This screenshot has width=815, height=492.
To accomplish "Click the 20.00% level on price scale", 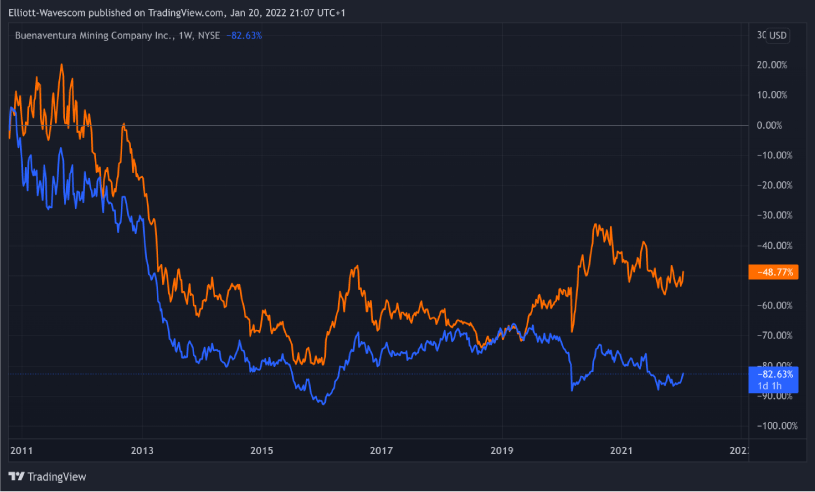I will [x=776, y=65].
